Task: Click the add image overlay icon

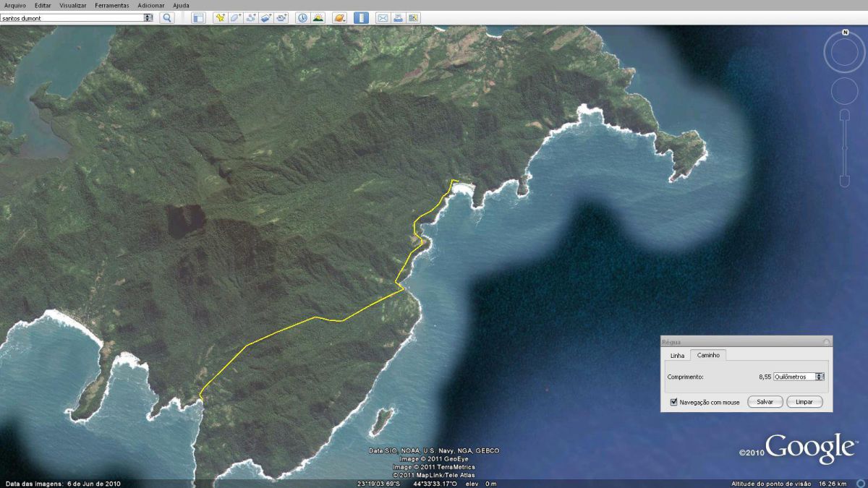Action: pyautogui.click(x=266, y=17)
